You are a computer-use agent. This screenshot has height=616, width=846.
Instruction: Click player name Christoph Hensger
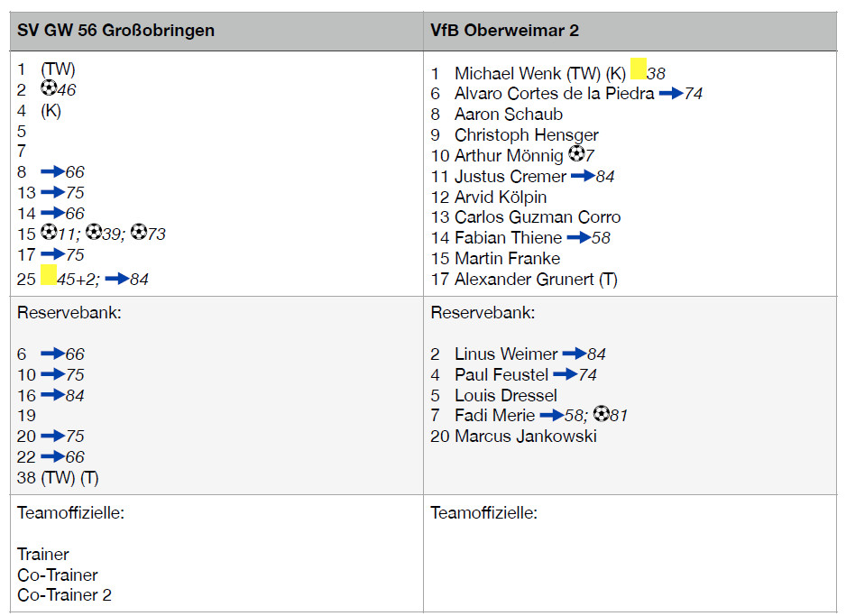[x=526, y=134]
